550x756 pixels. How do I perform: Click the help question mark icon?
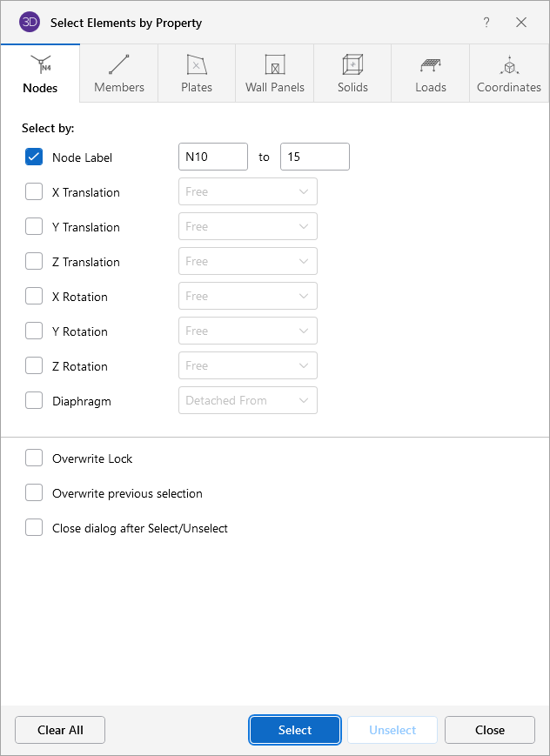[486, 23]
